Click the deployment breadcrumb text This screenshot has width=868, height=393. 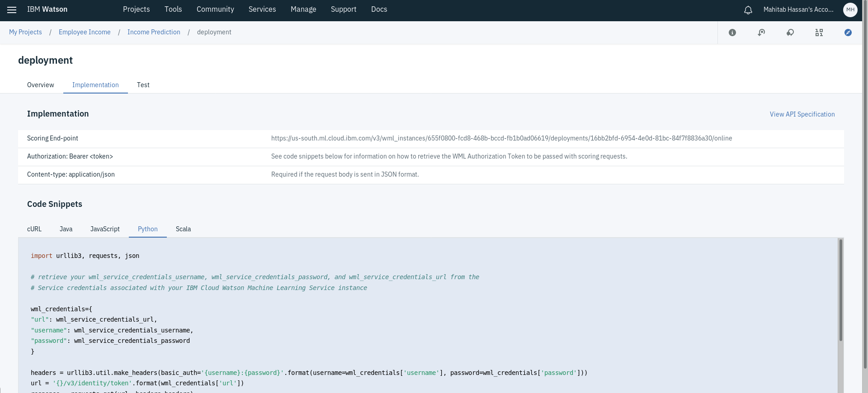click(214, 32)
